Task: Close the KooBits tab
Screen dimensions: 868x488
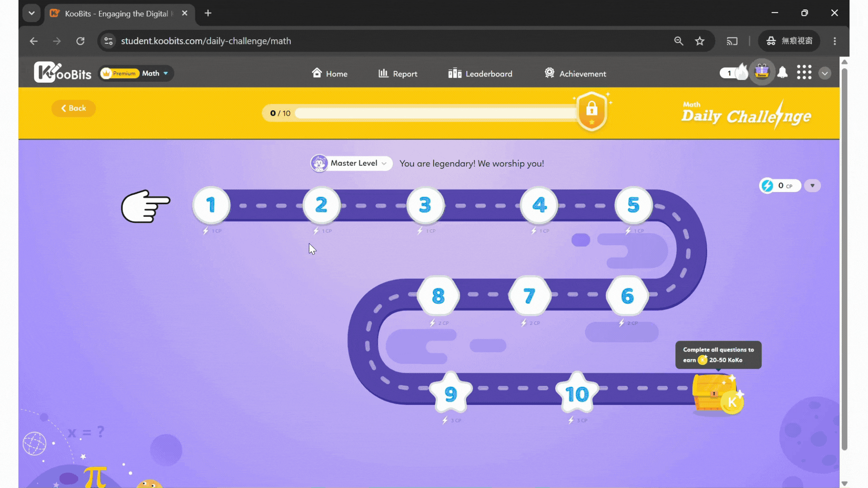Action: tap(184, 14)
